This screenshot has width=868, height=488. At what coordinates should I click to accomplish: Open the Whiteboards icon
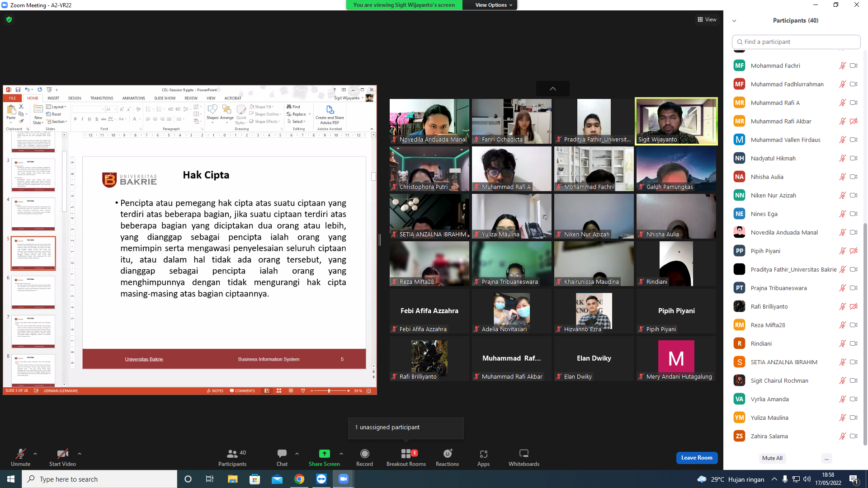[524, 454]
